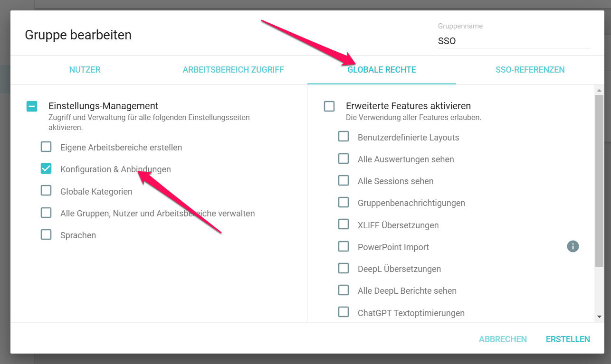611x364 pixels.
Task: Click scrollbar up arrow in rights list
Action: click(x=599, y=90)
